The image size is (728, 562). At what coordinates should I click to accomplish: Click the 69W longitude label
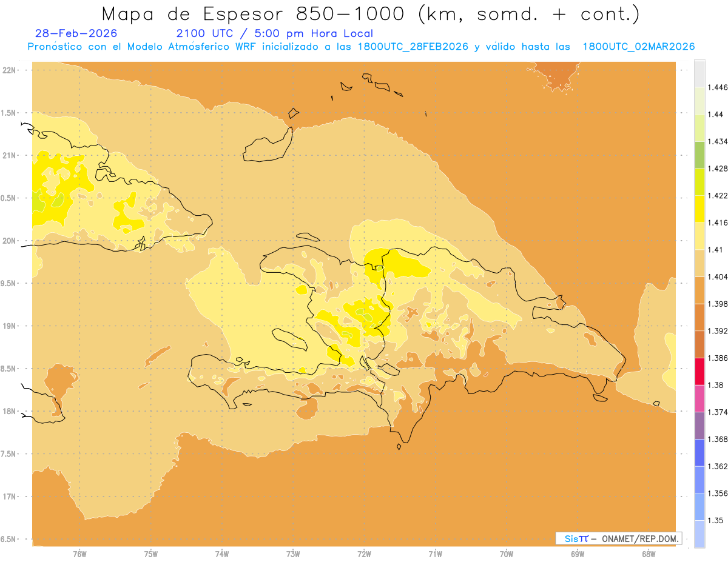578,555
